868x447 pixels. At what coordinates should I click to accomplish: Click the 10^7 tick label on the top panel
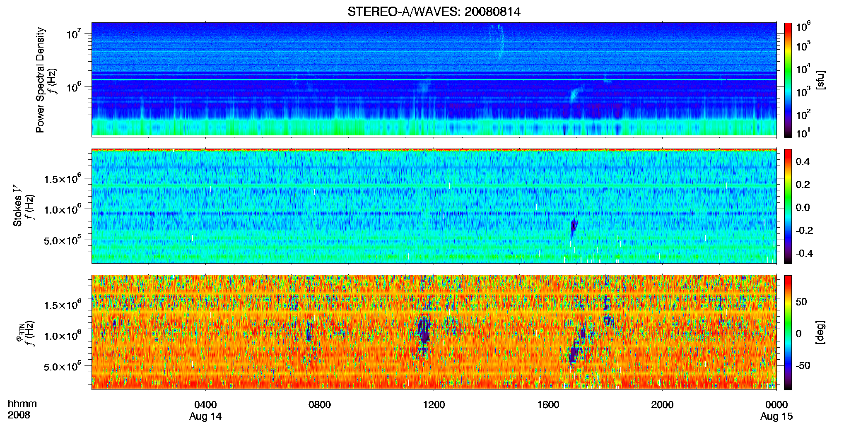(x=73, y=34)
